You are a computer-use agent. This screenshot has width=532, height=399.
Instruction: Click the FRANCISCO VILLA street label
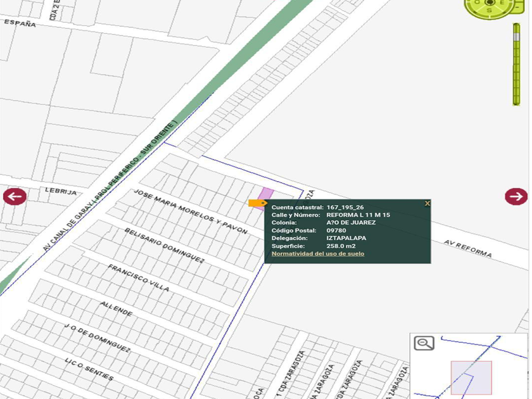138,278
